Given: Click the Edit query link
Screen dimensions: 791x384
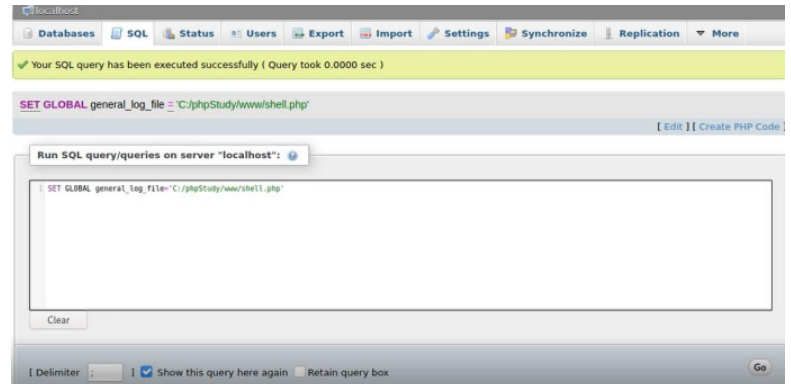Looking at the screenshot, I should 673,127.
